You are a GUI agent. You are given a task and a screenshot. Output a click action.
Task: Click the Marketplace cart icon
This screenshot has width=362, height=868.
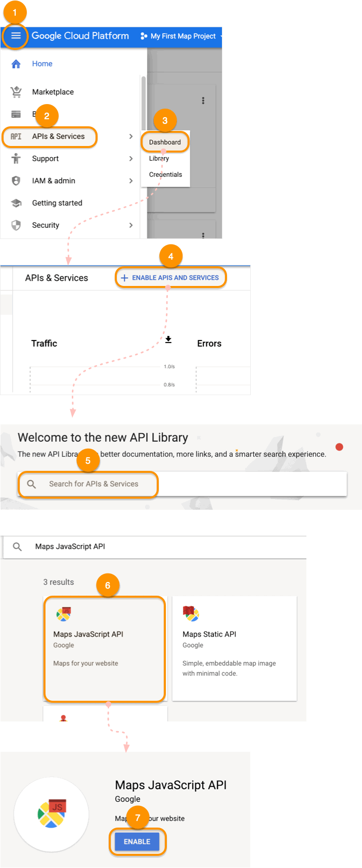tap(16, 92)
